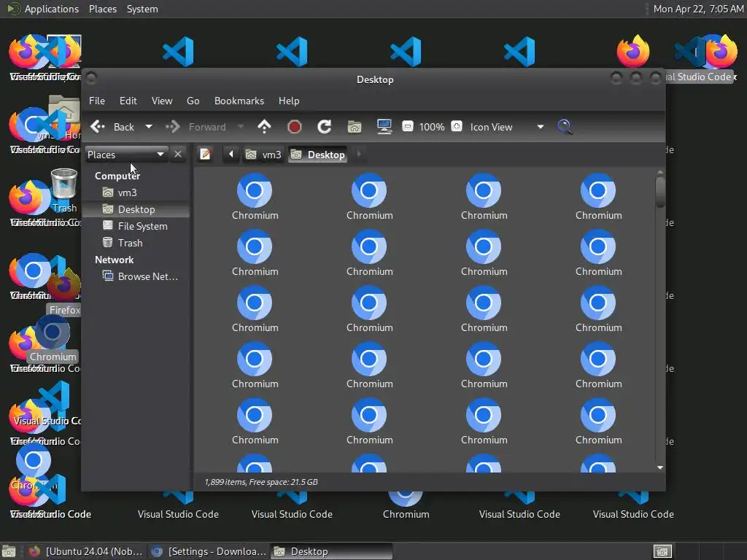Stop loading with the red stop icon
This screenshot has width=747, height=560.
pos(295,127)
